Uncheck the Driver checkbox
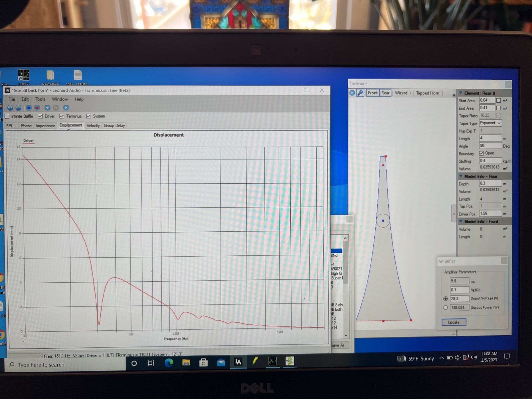The width and height of the screenshot is (532, 399). (x=40, y=116)
